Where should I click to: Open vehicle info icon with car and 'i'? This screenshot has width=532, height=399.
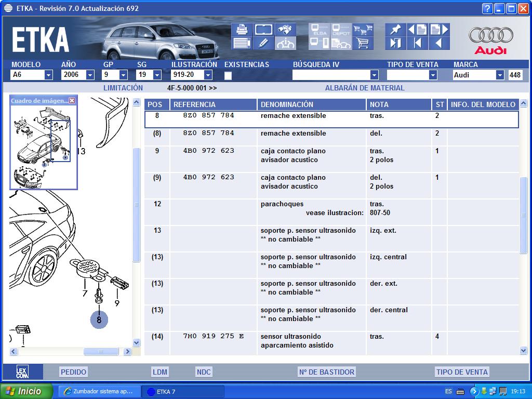[285, 44]
